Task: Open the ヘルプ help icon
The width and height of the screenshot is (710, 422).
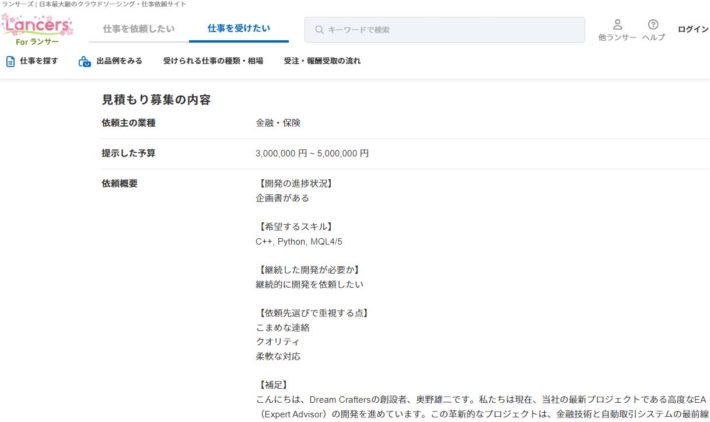Action: tap(653, 24)
